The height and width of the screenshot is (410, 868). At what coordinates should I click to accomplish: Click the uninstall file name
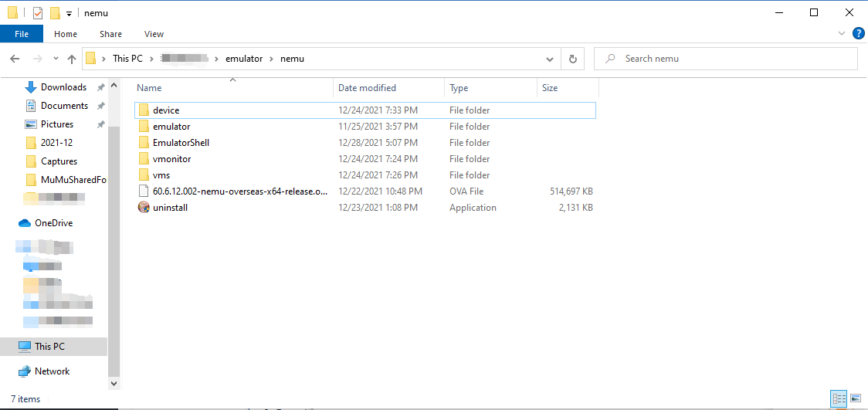coord(171,208)
